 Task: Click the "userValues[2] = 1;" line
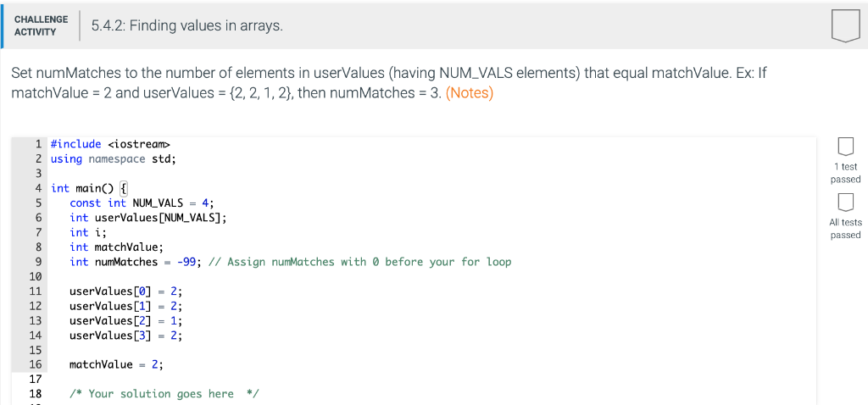pyautogui.click(x=125, y=320)
